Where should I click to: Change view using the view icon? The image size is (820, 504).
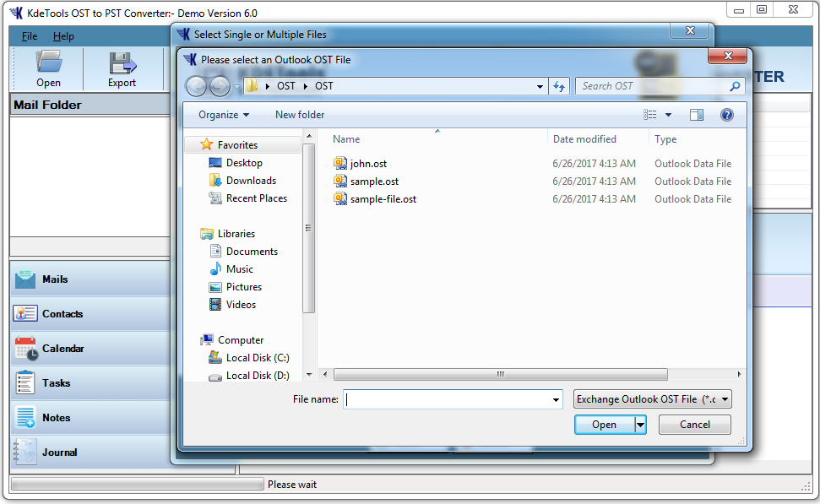(650, 115)
